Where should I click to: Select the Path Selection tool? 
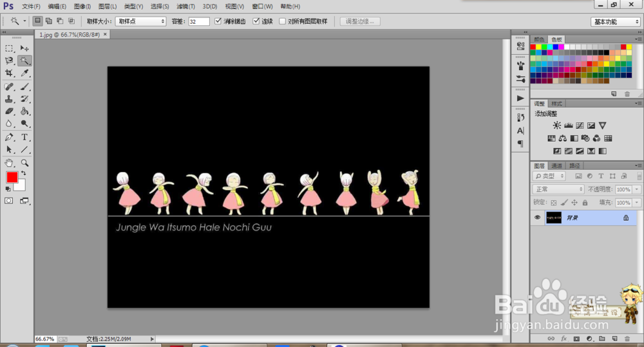click(x=9, y=149)
